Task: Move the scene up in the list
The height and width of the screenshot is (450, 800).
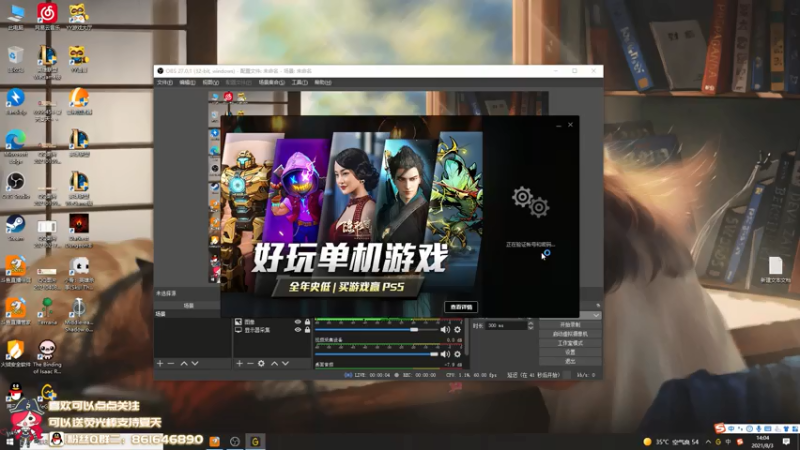Action: pyautogui.click(x=184, y=363)
